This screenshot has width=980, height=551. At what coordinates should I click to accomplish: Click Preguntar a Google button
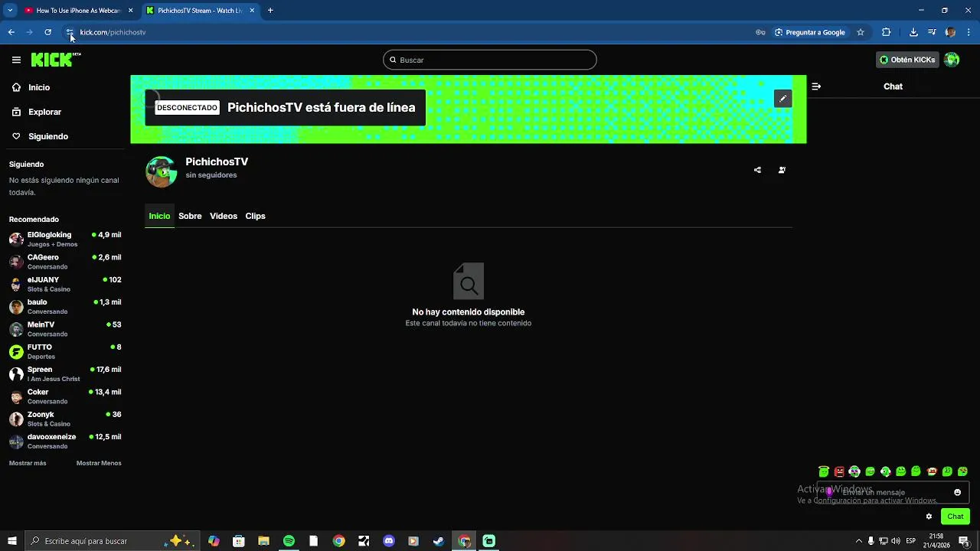pos(809,32)
